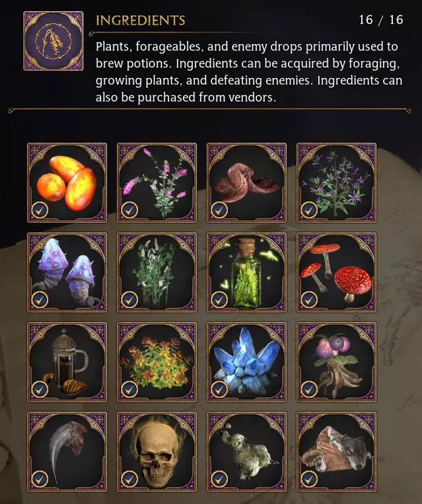Open the brown Horklump Juice tile
Screen dimensions: 422x504
pyautogui.click(x=246, y=183)
